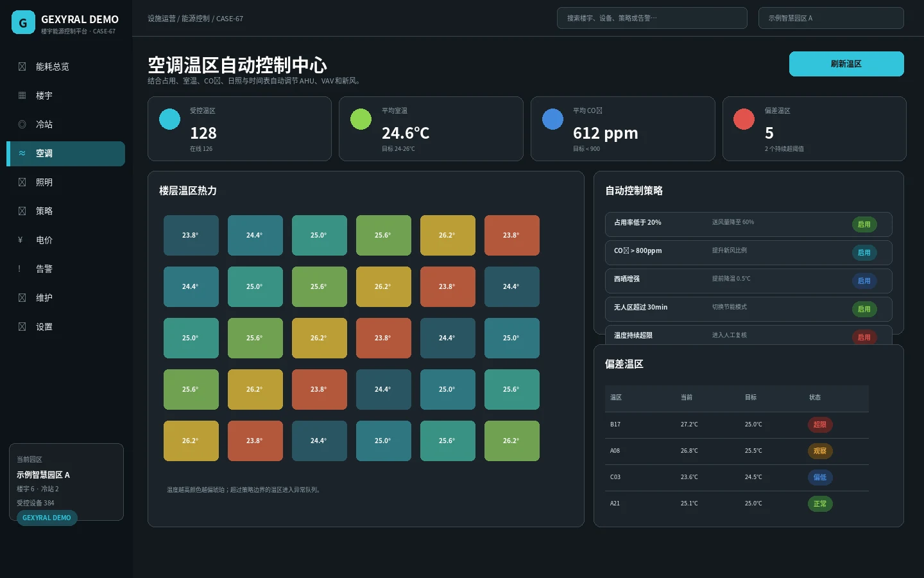
Task: Click the 目标 column header
Action: pos(751,398)
